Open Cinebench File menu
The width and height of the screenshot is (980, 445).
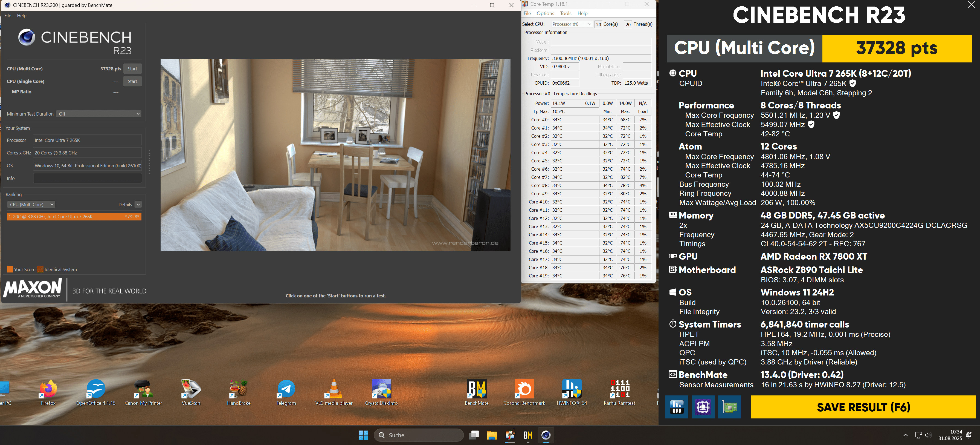8,16
